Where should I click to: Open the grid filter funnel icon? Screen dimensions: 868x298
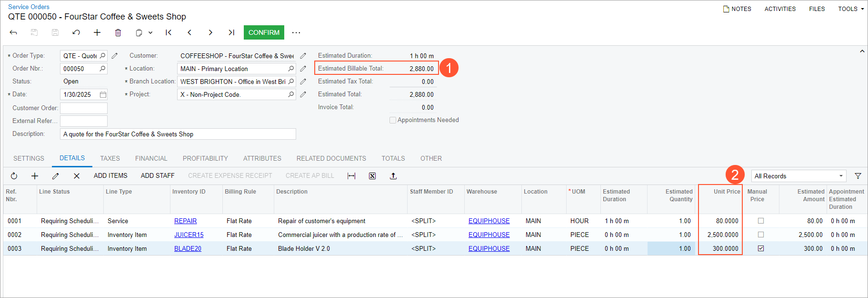[858, 176]
